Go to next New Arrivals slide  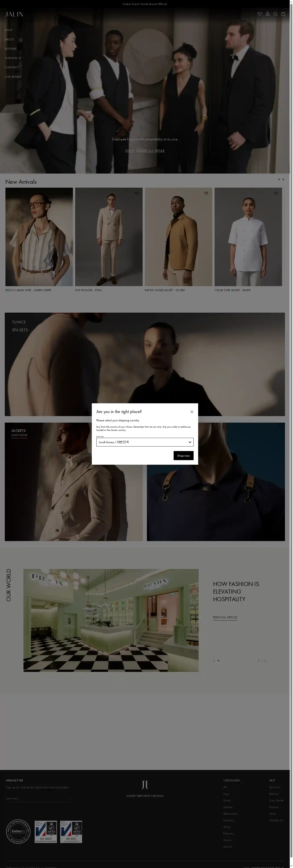tap(283, 179)
